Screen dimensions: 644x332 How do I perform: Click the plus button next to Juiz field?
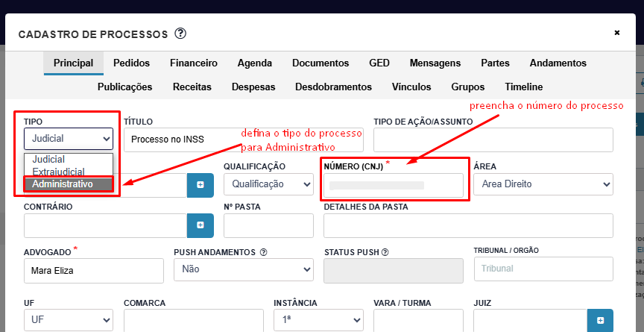(601, 320)
